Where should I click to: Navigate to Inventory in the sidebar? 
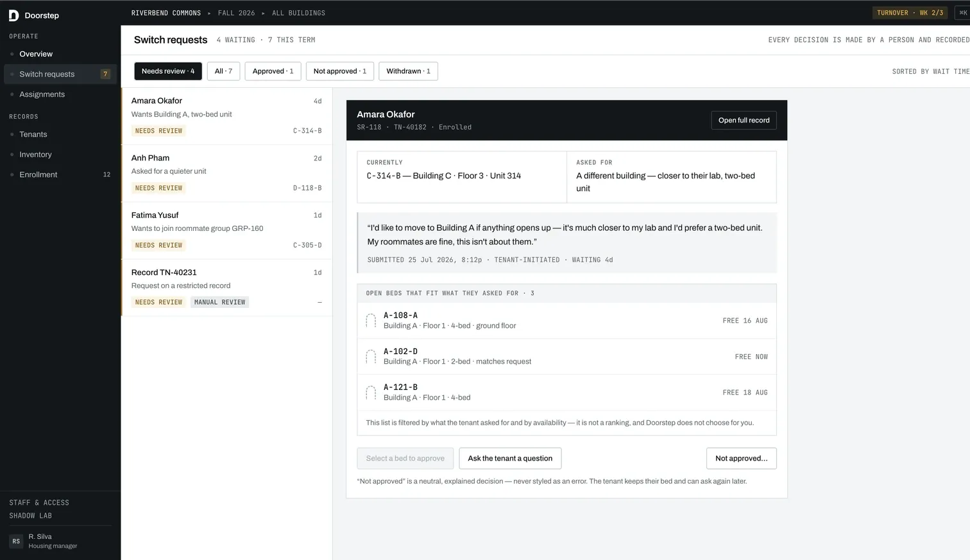pyautogui.click(x=60, y=155)
